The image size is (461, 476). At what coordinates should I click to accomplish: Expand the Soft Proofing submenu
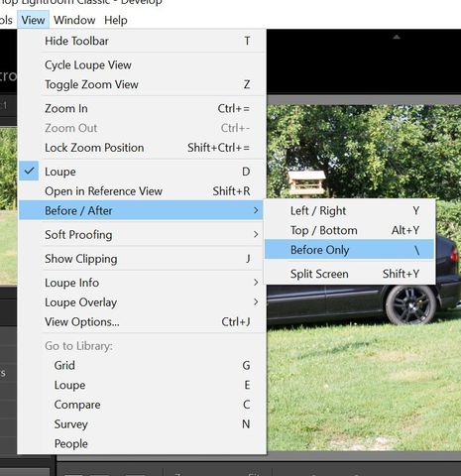pyautogui.click(x=142, y=235)
